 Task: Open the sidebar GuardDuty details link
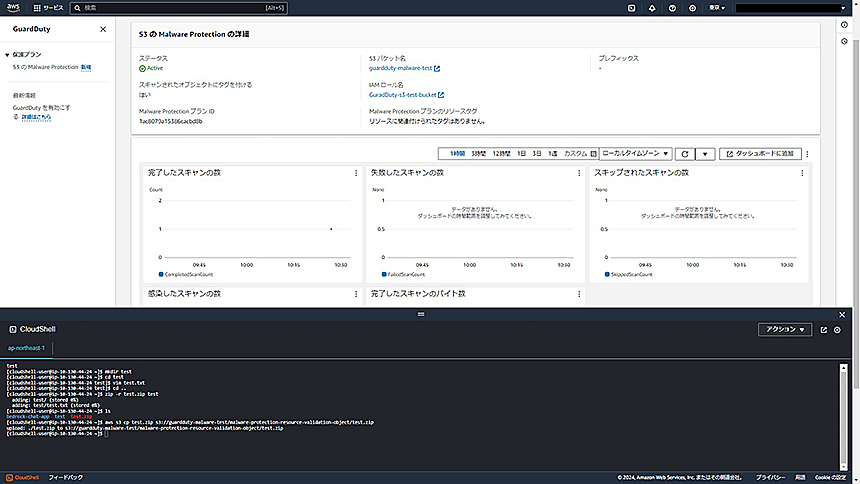click(x=36, y=117)
